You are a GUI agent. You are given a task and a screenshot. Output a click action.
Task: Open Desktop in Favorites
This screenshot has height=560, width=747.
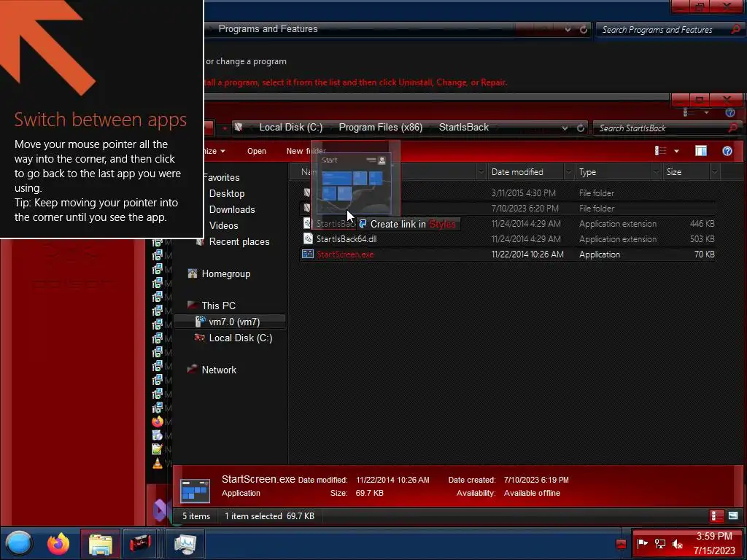click(x=226, y=193)
